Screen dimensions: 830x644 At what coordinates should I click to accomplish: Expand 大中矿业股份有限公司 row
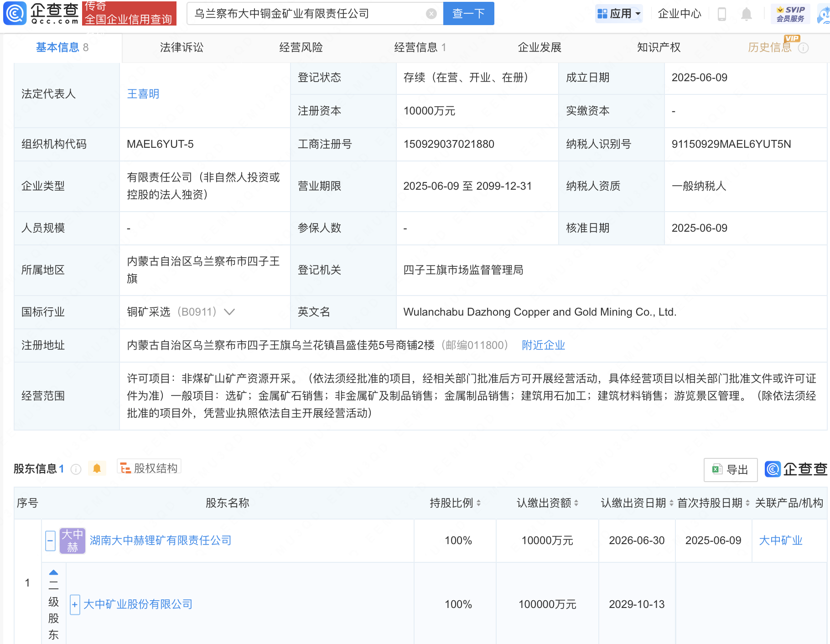(75, 605)
